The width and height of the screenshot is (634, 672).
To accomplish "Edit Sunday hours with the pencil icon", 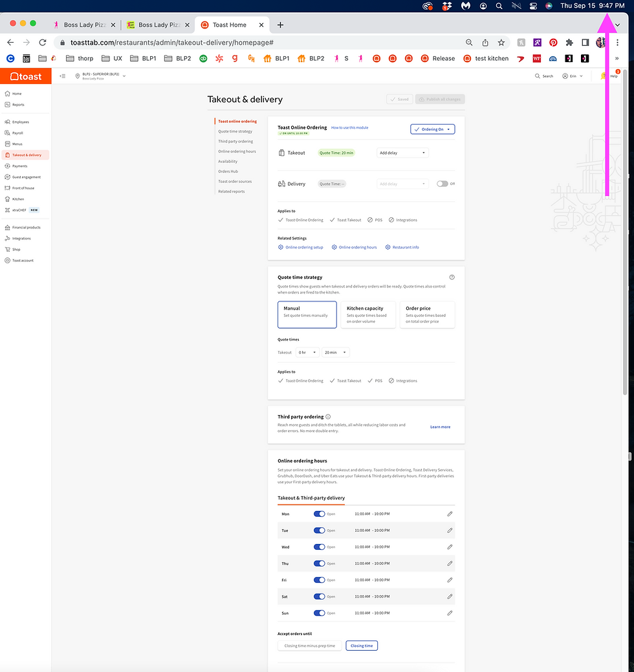I will click(x=450, y=613).
